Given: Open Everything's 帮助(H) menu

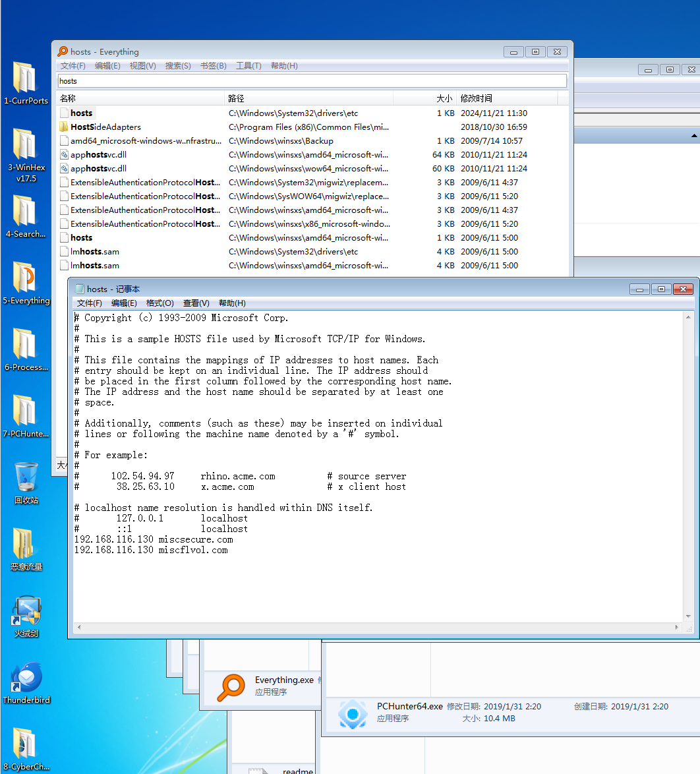Looking at the screenshot, I should pyautogui.click(x=284, y=66).
